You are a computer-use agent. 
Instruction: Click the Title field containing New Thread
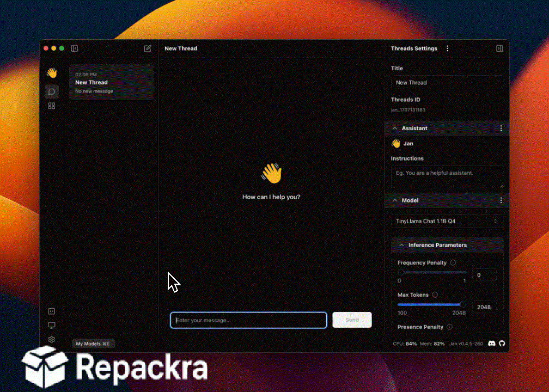pyautogui.click(x=447, y=83)
